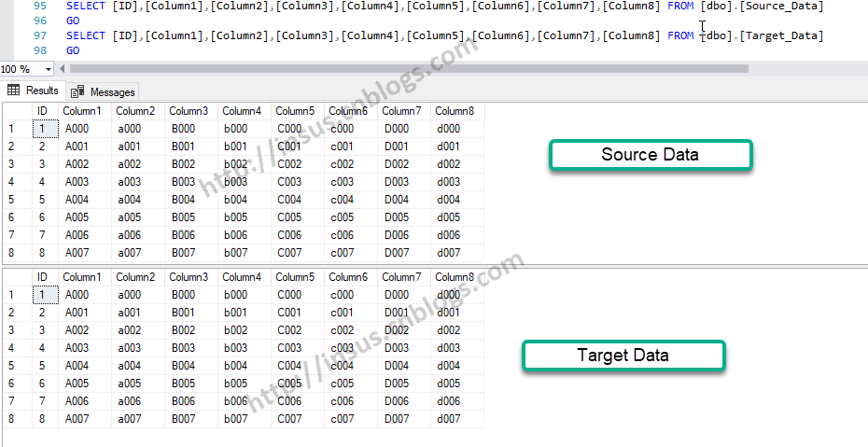This screenshot has width=868, height=447.
Task: Click the Target Data callout label
Action: (x=623, y=356)
